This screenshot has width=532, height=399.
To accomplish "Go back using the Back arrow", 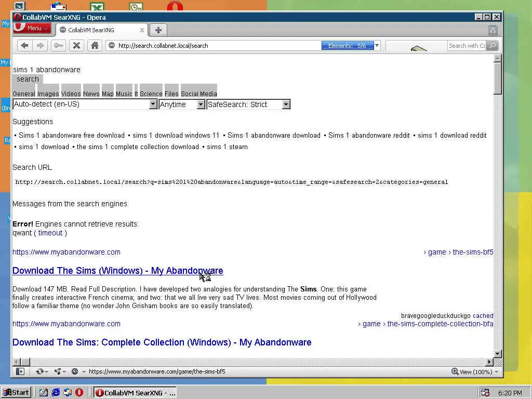I will click(x=24, y=46).
